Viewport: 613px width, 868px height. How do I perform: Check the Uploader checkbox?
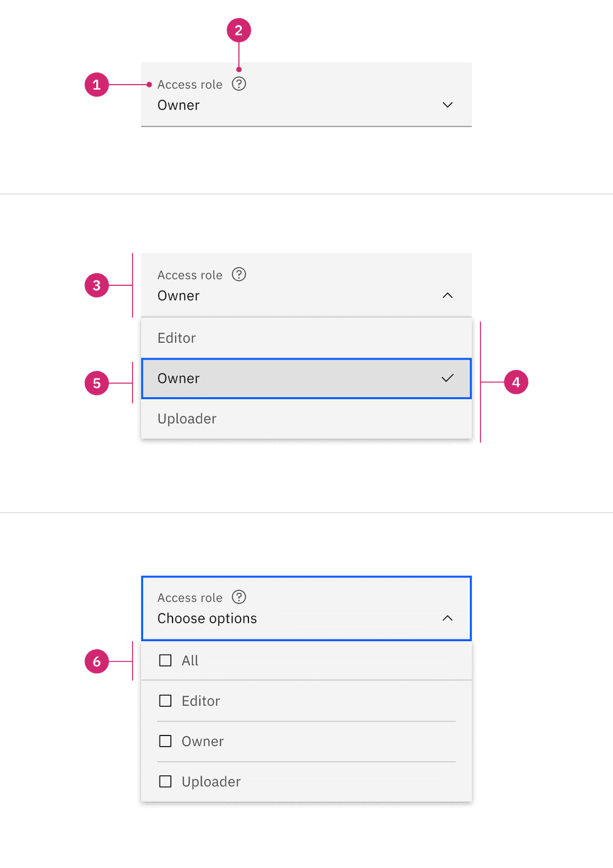click(165, 781)
